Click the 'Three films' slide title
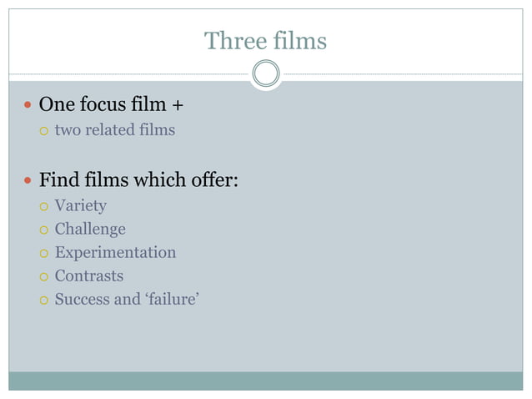Viewport: 532px width, 399px height. [x=265, y=40]
